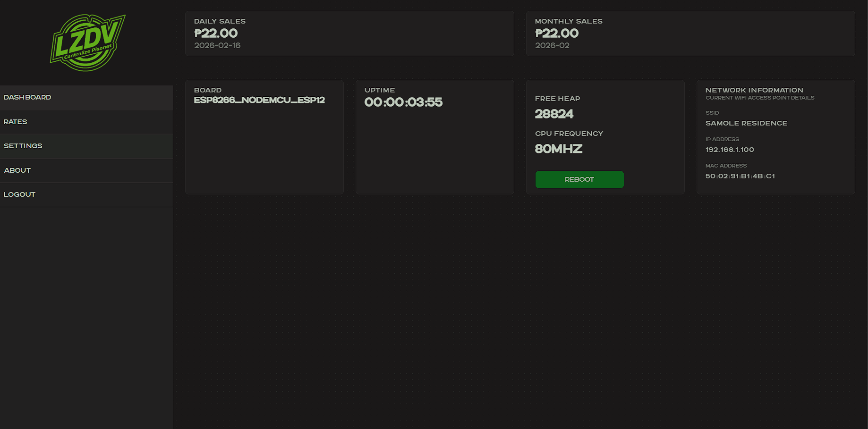
Task: Select the Network Information card
Action: coord(775,136)
